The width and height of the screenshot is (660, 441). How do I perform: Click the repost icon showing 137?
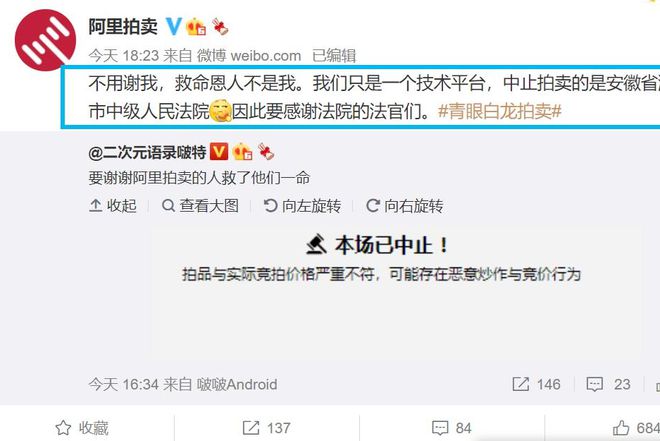[x=251, y=428]
